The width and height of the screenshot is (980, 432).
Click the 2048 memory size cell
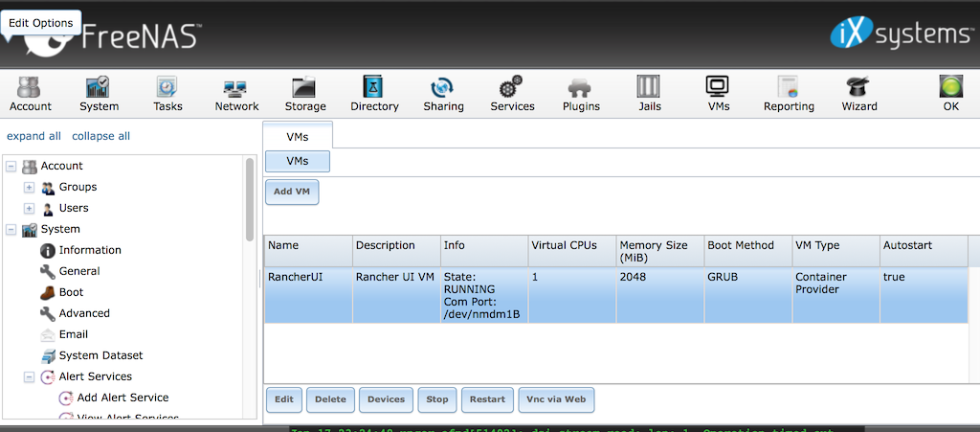tap(660, 296)
